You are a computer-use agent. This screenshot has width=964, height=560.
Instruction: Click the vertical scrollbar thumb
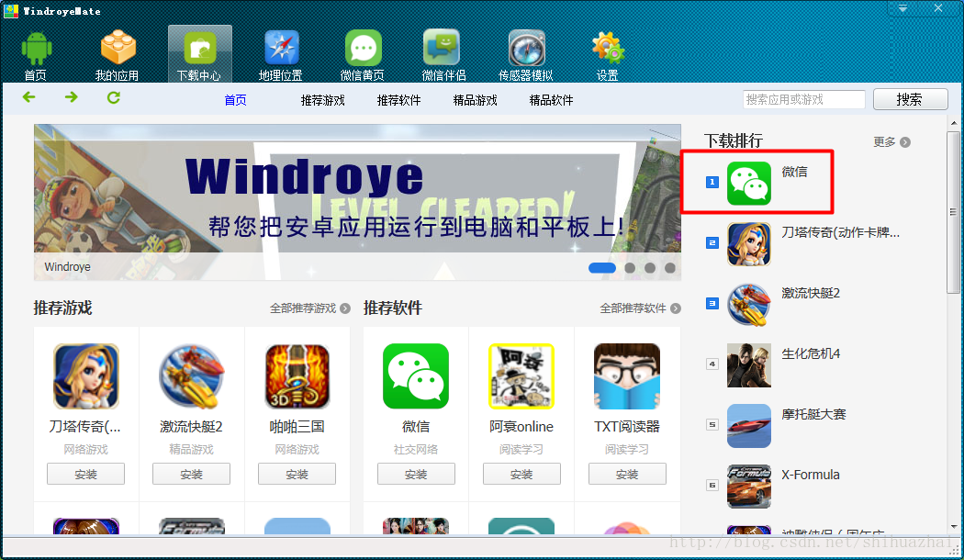coord(954,212)
